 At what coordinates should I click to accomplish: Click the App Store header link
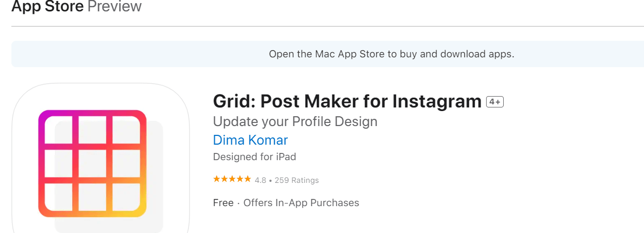[48, 7]
